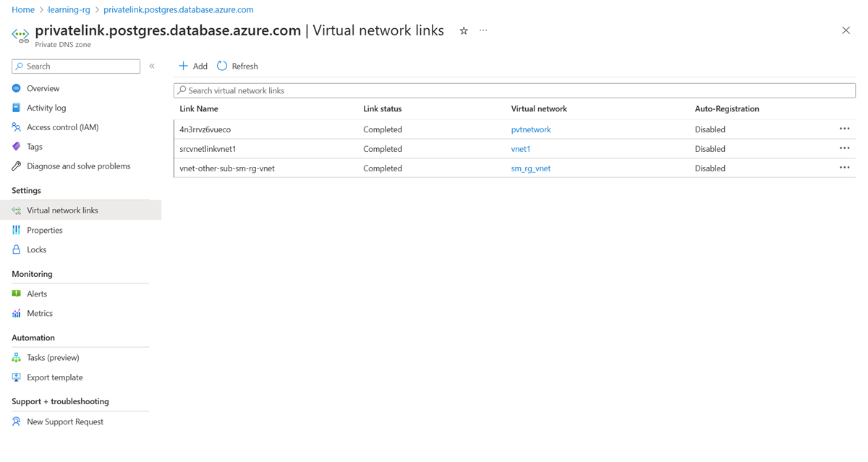Screen dimensions: 868x462
Task: Click the page title privatelink.postgres.database.azure.com
Action: pos(168,30)
